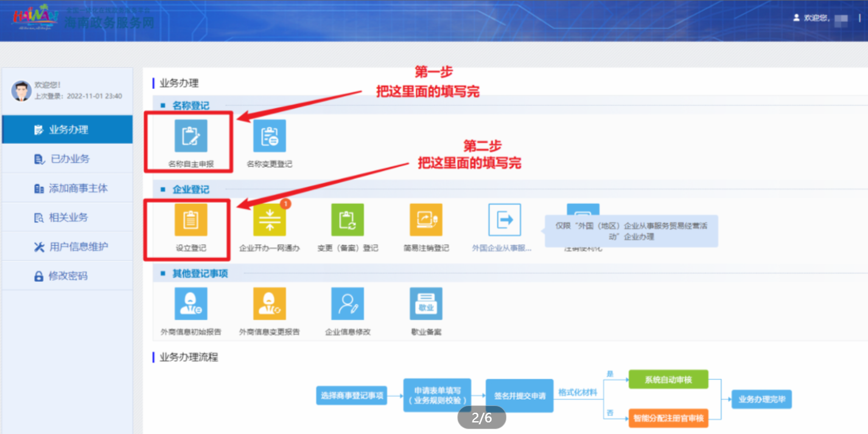Click 修改密码 in the sidebar
This screenshot has width=868, height=434.
tap(68, 276)
